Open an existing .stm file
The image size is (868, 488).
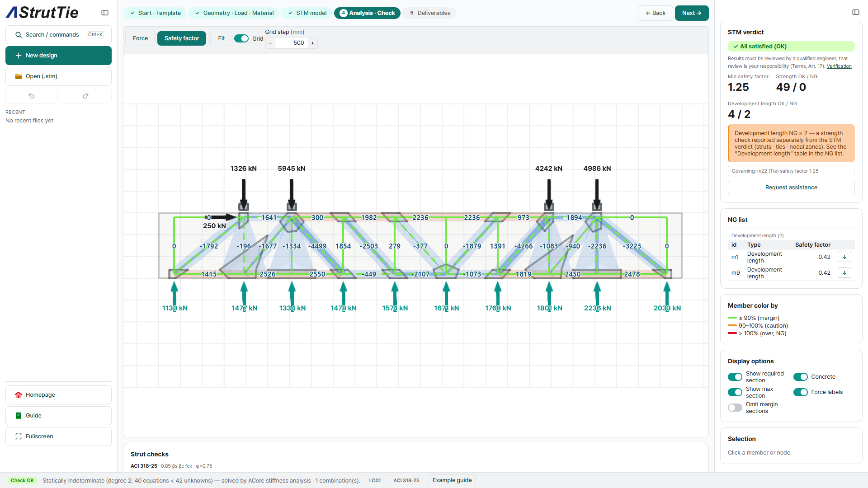tap(58, 76)
